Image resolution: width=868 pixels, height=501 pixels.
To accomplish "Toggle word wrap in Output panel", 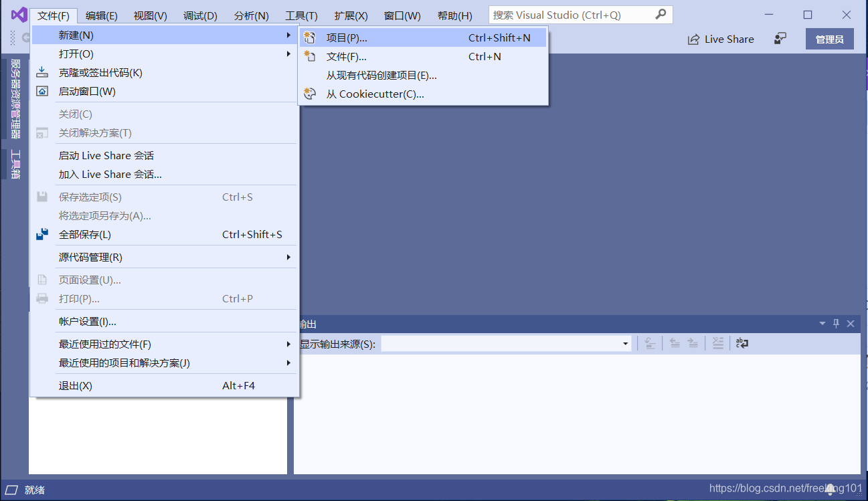I will point(742,343).
